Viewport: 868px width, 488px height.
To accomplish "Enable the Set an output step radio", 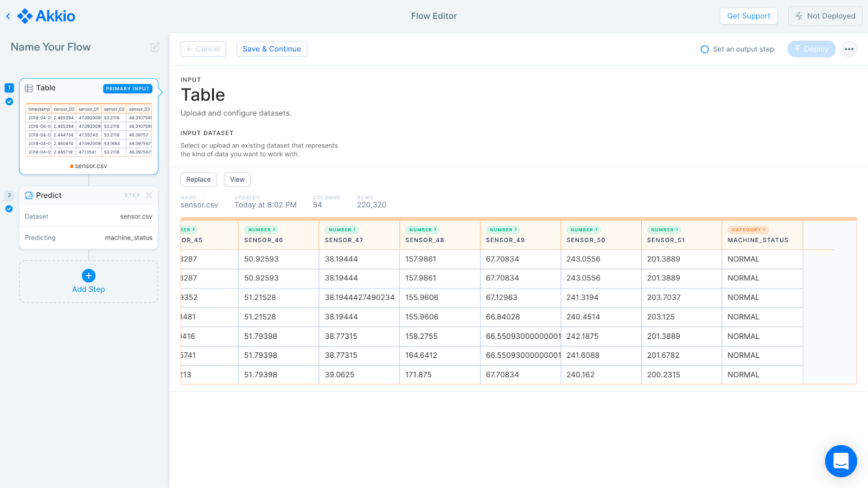I will click(x=704, y=49).
